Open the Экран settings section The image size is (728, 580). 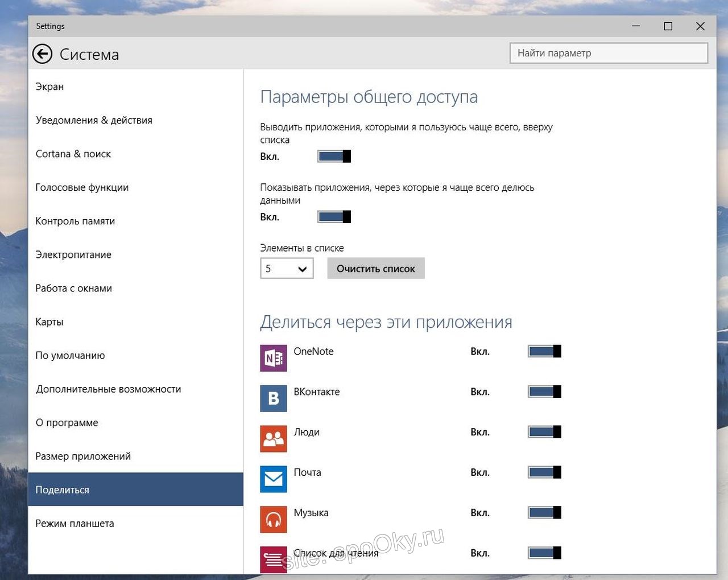tap(50, 87)
